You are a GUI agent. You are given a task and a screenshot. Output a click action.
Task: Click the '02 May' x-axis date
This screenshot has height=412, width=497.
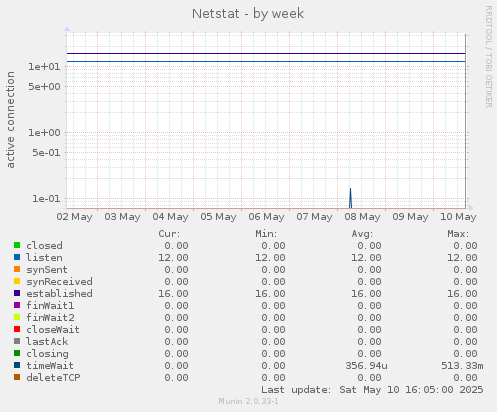pyautogui.click(x=74, y=217)
